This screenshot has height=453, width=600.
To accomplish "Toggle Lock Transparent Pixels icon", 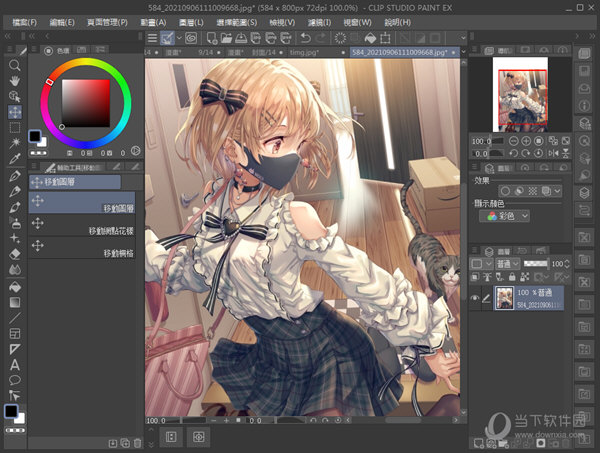I will point(525,276).
